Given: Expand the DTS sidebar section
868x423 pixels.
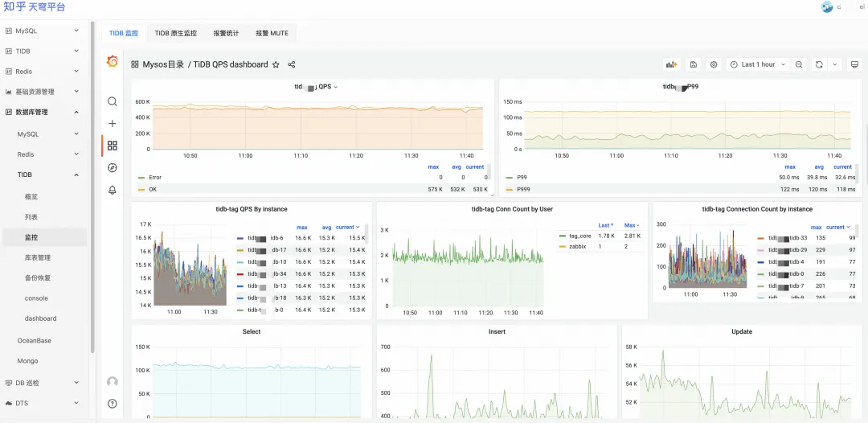Looking at the screenshot, I should pos(23,403).
